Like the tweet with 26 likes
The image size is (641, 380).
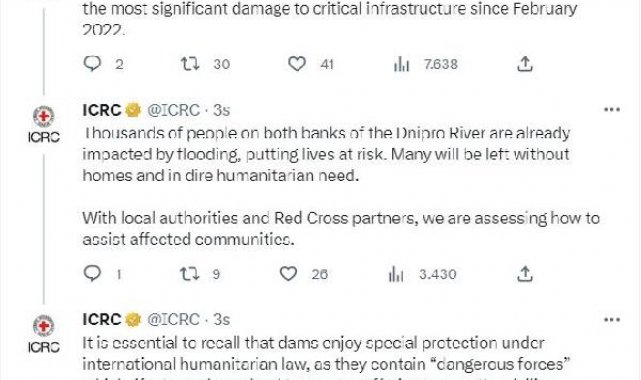[288, 273]
